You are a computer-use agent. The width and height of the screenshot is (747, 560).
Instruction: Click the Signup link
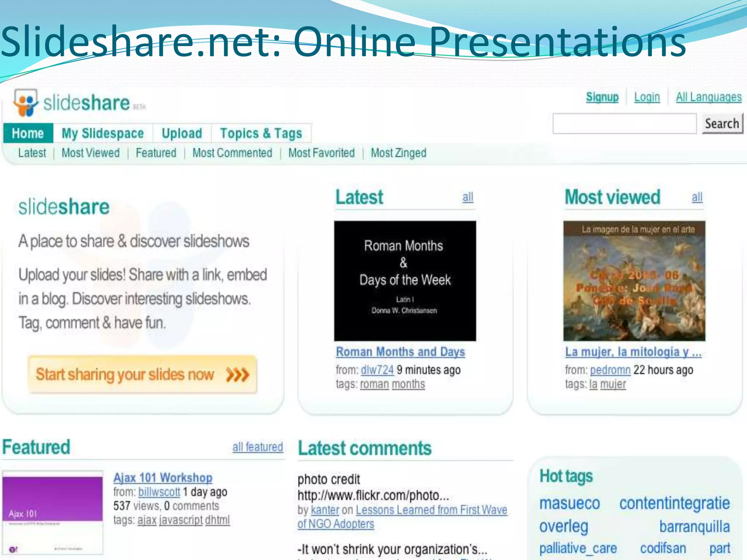[x=602, y=97]
